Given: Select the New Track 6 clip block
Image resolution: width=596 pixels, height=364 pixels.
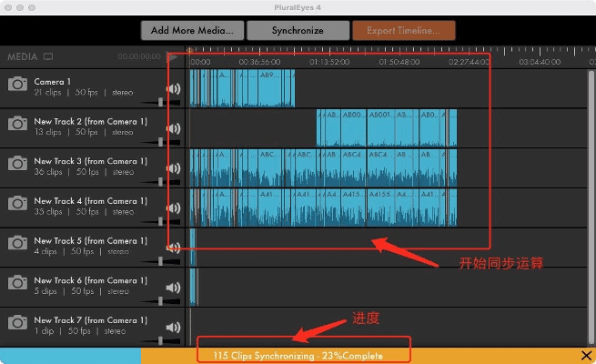Looking at the screenshot, I should (194, 287).
